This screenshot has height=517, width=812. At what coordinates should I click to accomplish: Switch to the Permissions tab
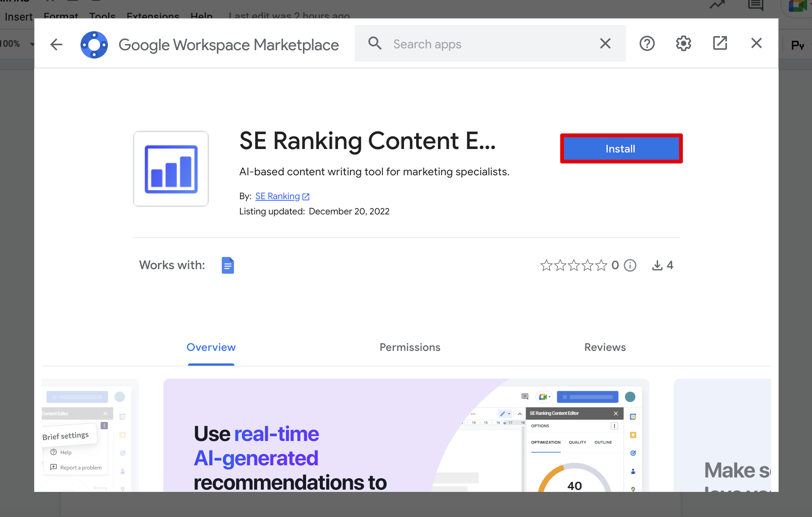click(x=410, y=347)
